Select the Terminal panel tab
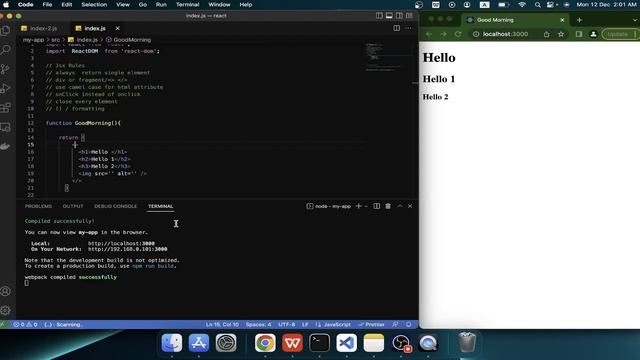Screen dimensions: 640x360 [161, 206]
